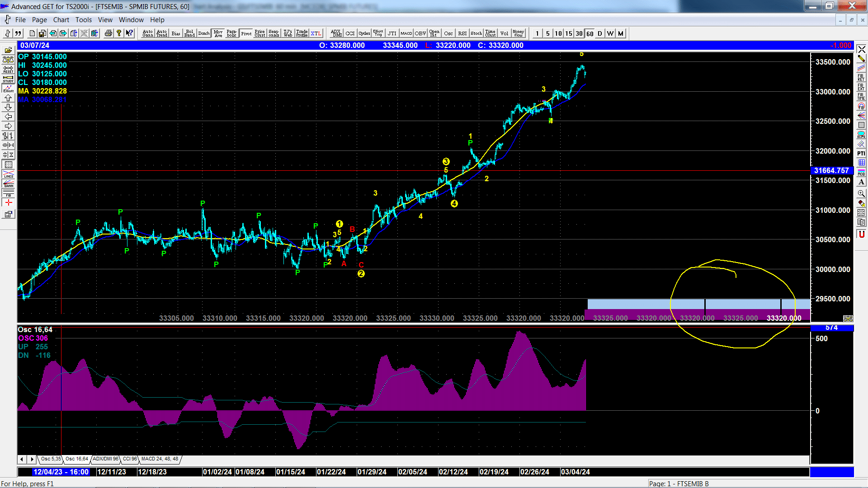Viewport: 868px width, 488px height.
Task: Add the Money Flow indicator
Action: (519, 33)
